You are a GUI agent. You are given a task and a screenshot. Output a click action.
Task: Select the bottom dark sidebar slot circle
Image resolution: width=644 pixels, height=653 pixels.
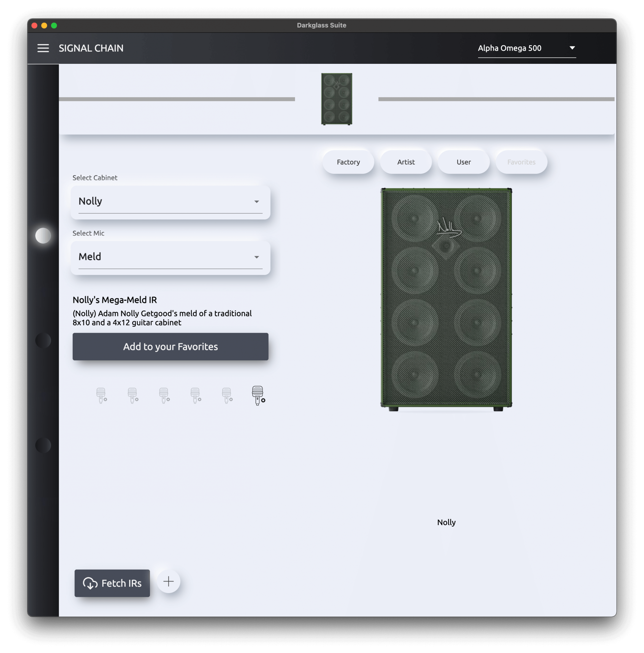(43, 445)
